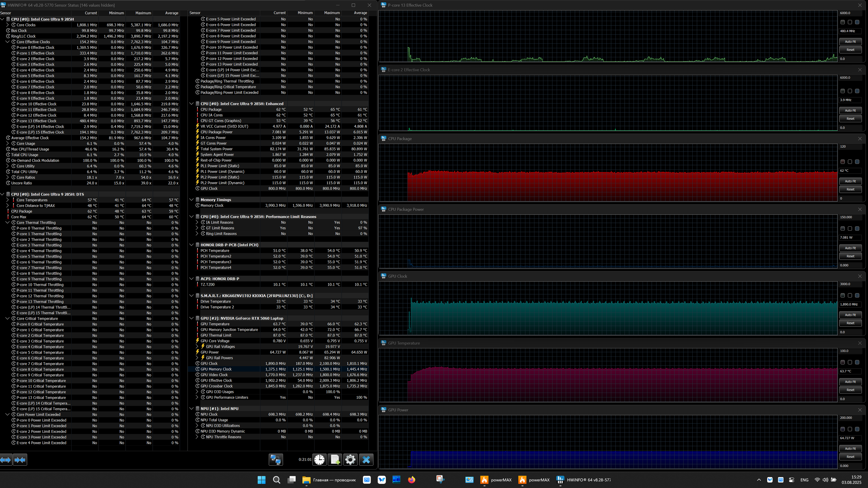Toggle the blue-filled checkbox in P-core 13 graph
This screenshot has width=868, height=488.
point(857,22)
